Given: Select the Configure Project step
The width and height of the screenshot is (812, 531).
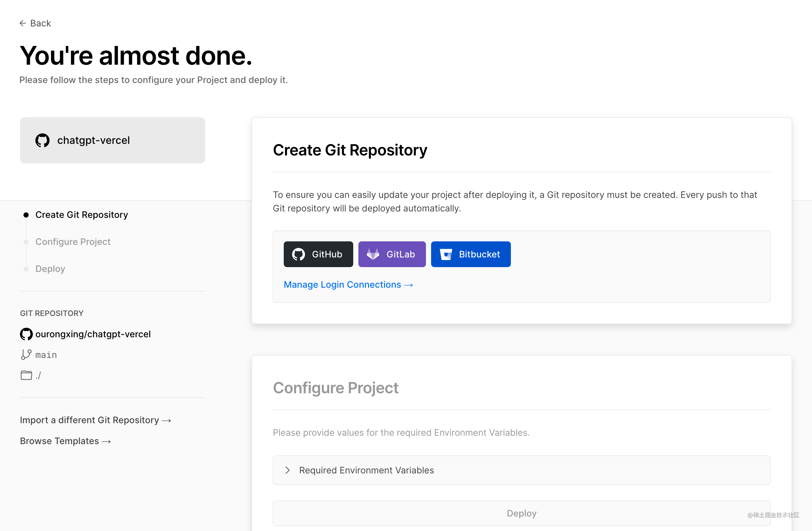Looking at the screenshot, I should pos(73,242).
